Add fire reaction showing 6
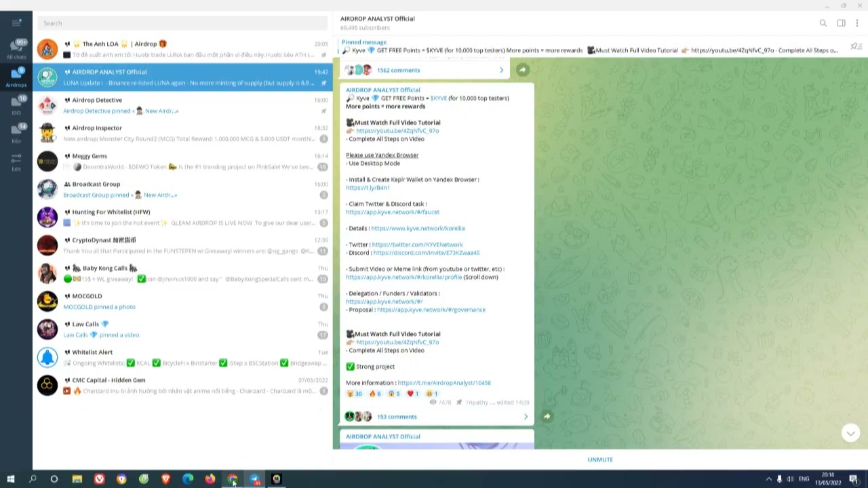 tap(374, 394)
